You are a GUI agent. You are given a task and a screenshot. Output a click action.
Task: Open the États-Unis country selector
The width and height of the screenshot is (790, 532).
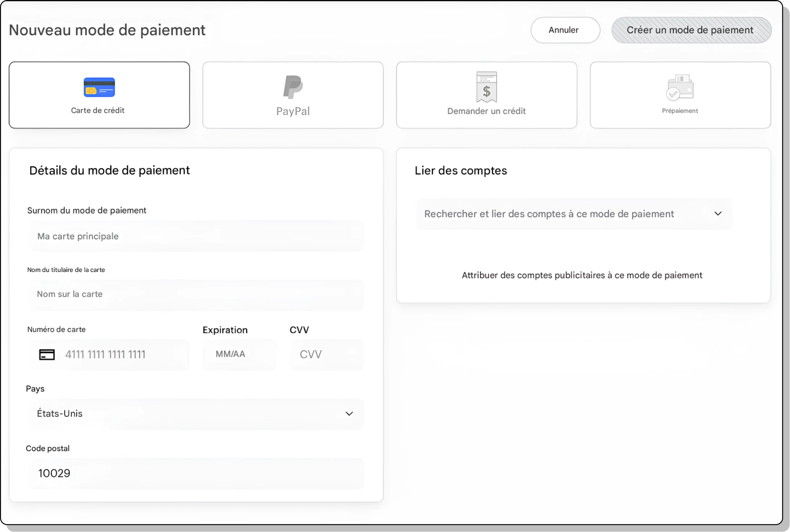point(196,414)
